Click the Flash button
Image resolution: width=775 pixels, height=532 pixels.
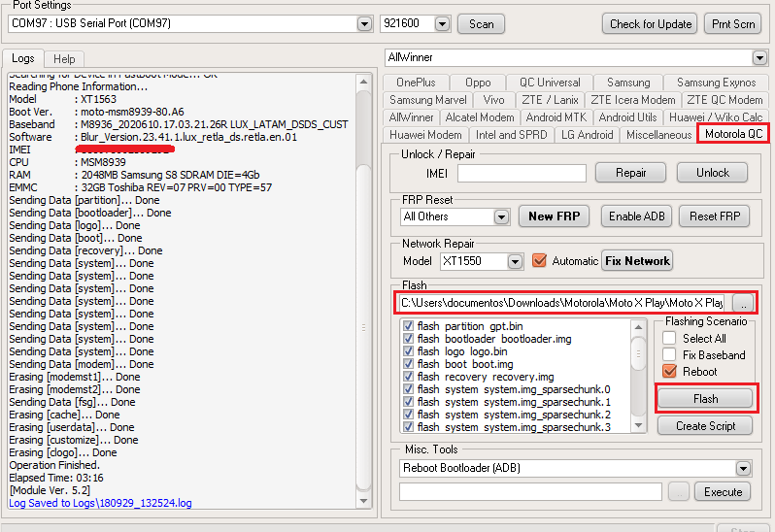click(705, 399)
